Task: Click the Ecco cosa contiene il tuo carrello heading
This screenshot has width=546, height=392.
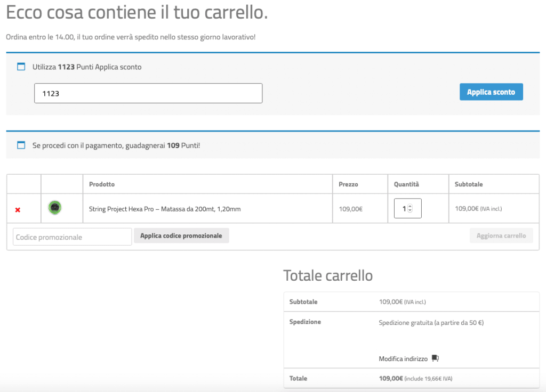Action: pyautogui.click(x=137, y=12)
